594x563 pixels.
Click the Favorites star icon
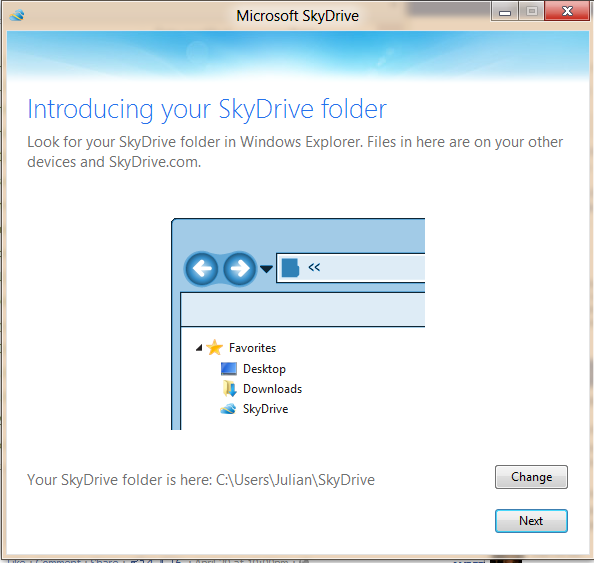pos(214,347)
